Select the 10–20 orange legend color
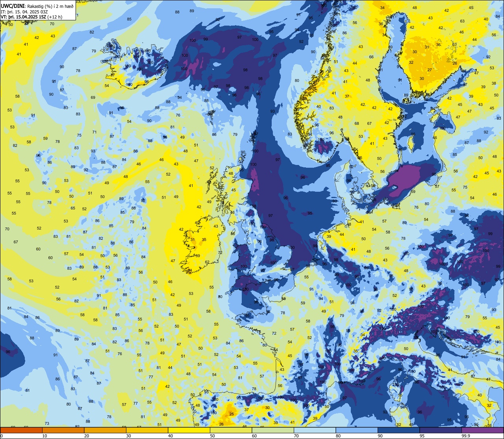The width and height of the screenshot is (504, 439). (x=63, y=430)
